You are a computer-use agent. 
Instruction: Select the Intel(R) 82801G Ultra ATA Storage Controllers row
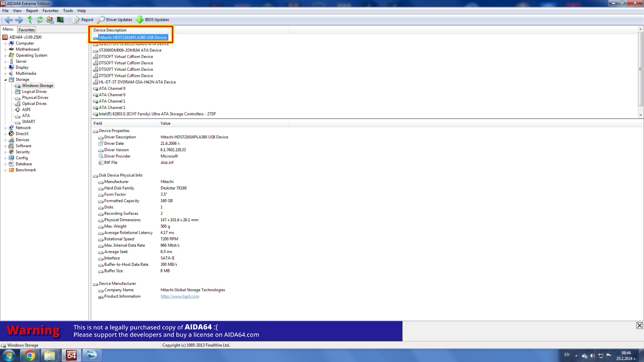click(157, 114)
